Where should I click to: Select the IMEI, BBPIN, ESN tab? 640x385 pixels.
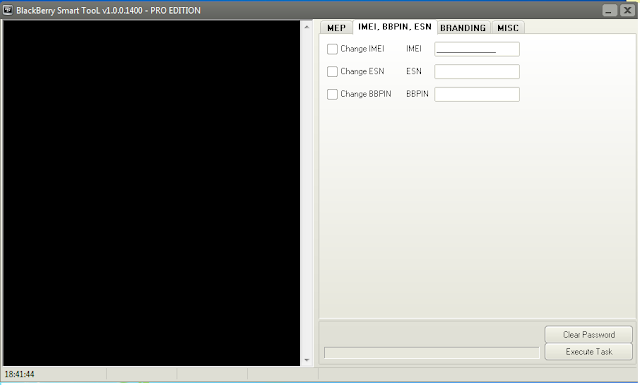coord(395,27)
